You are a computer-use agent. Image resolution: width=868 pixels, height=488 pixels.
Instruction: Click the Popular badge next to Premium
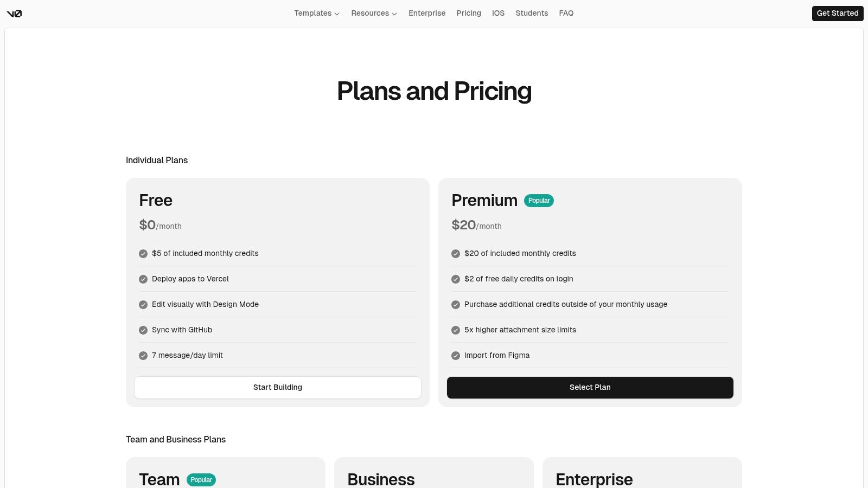click(539, 201)
